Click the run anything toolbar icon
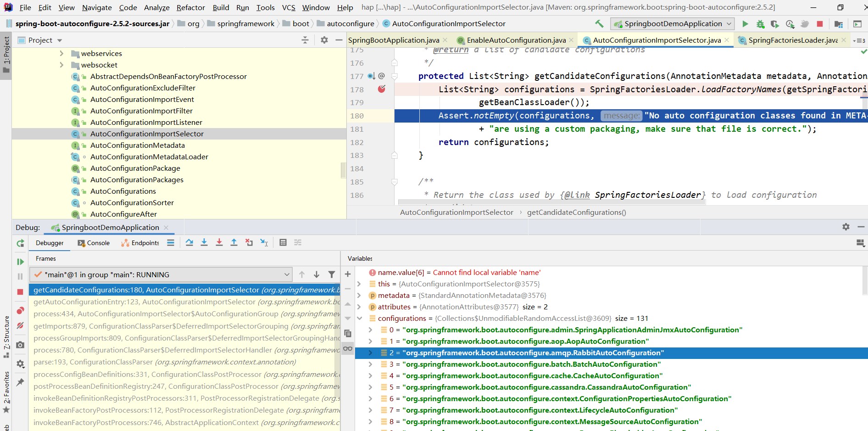The image size is (868, 431). pos(857,23)
